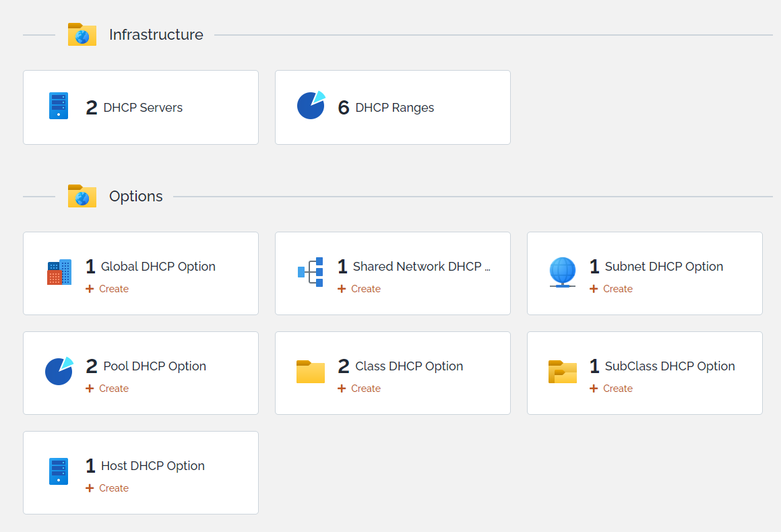The width and height of the screenshot is (781, 532).
Task: Click the Global DHCP Option buildings icon
Action: [x=59, y=272]
